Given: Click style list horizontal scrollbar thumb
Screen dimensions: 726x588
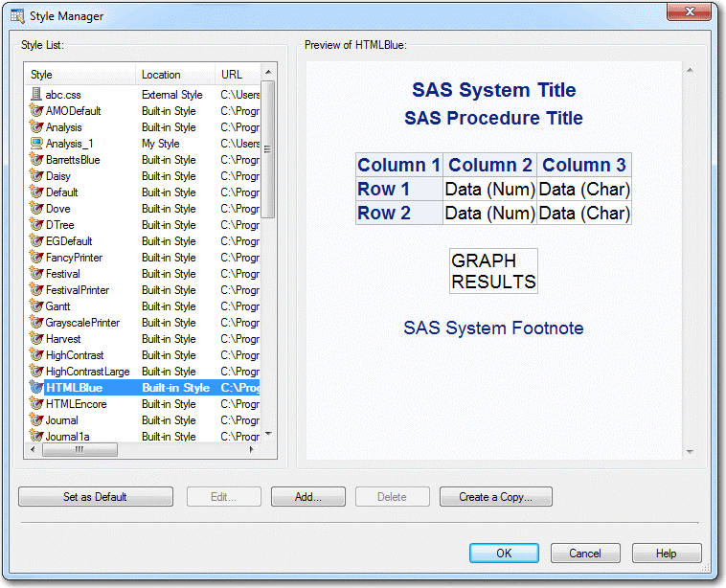Looking at the screenshot, I should tap(79, 449).
